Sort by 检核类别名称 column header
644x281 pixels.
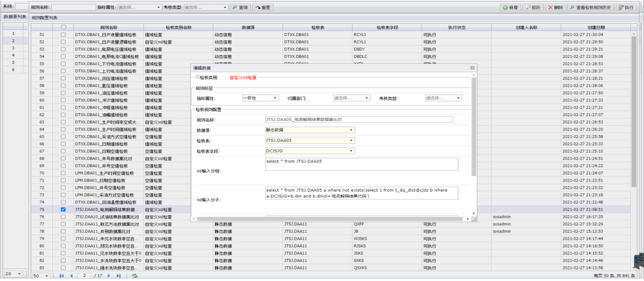tap(178, 27)
